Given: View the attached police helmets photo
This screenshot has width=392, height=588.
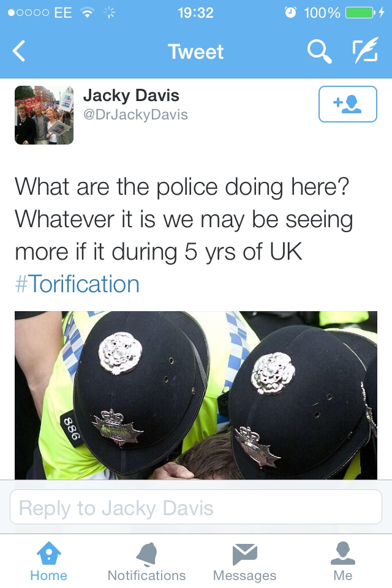Looking at the screenshot, I should click(x=196, y=395).
